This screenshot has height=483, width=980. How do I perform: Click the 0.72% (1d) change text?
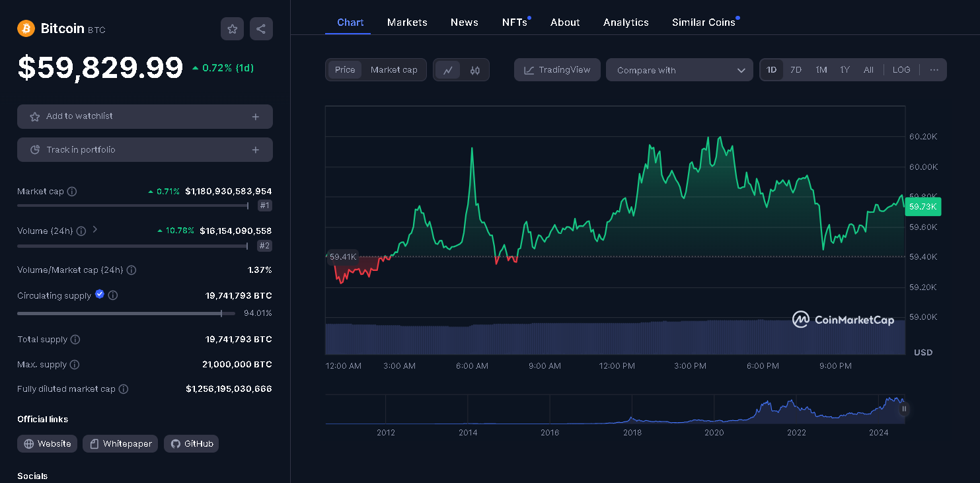[223, 68]
